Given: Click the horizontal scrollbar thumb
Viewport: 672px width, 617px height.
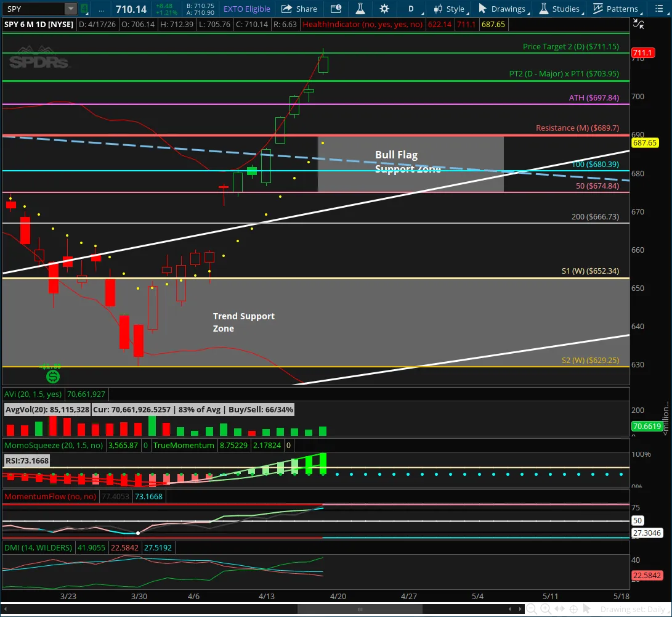Looking at the screenshot, I should click(360, 609).
